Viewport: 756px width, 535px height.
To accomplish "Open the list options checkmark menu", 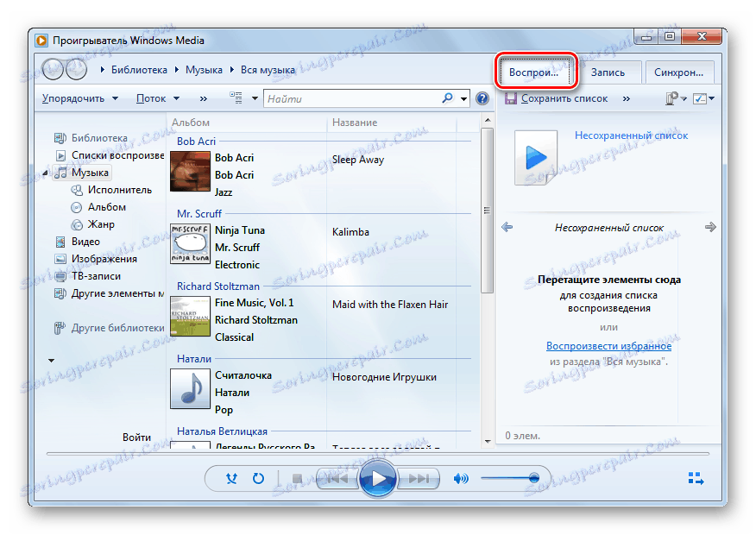I will 703,98.
